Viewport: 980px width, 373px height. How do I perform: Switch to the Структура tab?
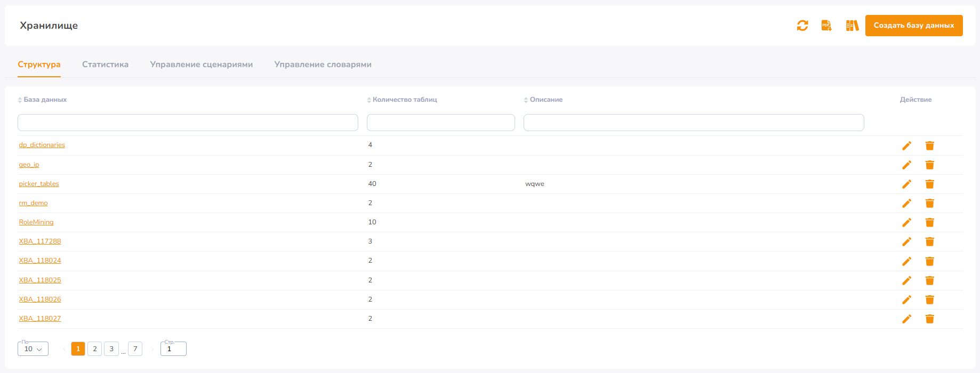coord(39,64)
